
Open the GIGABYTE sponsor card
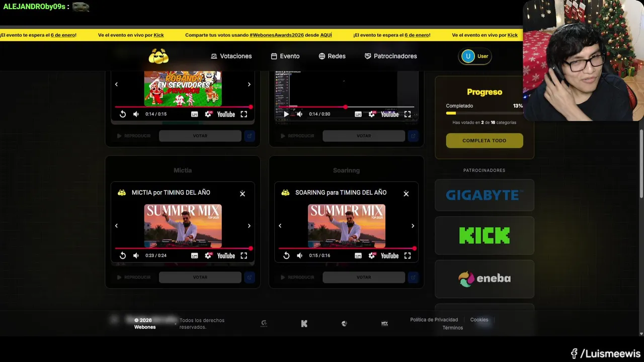pyautogui.click(x=485, y=195)
